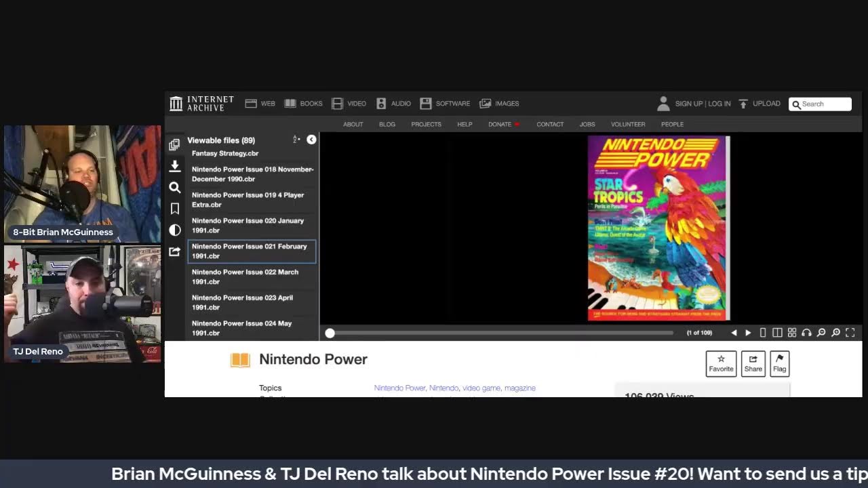Open the ABOUT link
The height and width of the screenshot is (488, 868).
pos(353,124)
